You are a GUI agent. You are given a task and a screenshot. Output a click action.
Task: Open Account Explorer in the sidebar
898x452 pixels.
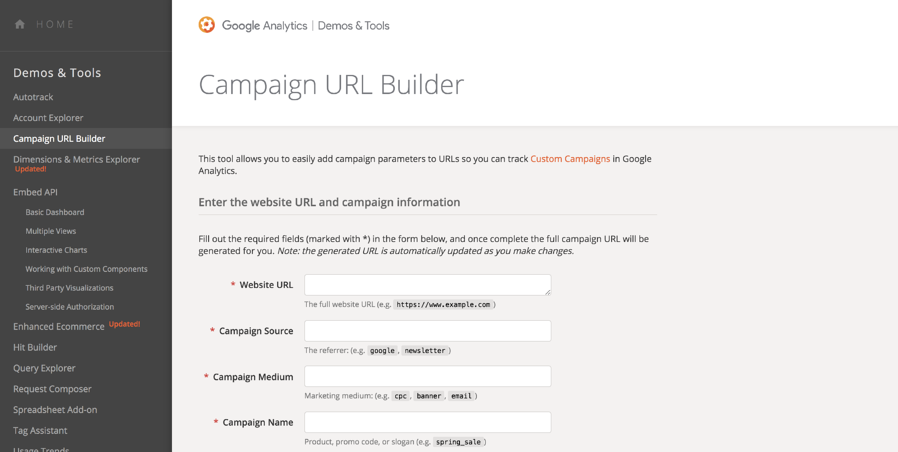48,118
